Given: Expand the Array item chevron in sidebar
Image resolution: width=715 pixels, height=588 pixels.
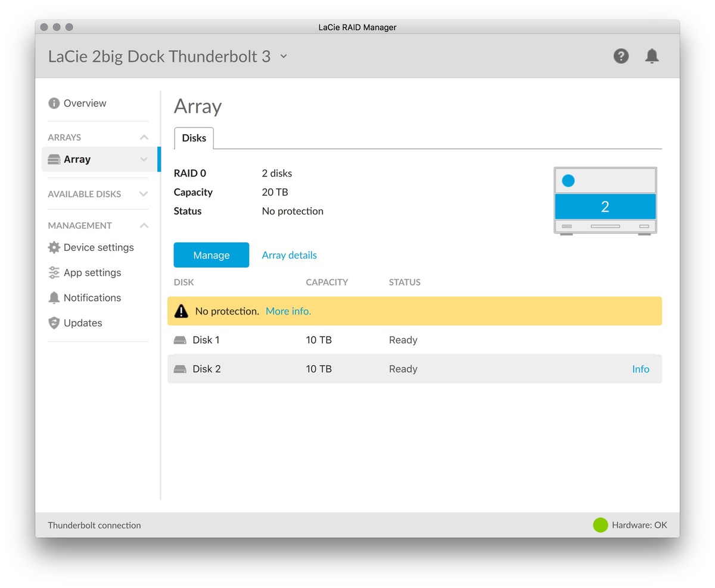Looking at the screenshot, I should click(x=144, y=160).
